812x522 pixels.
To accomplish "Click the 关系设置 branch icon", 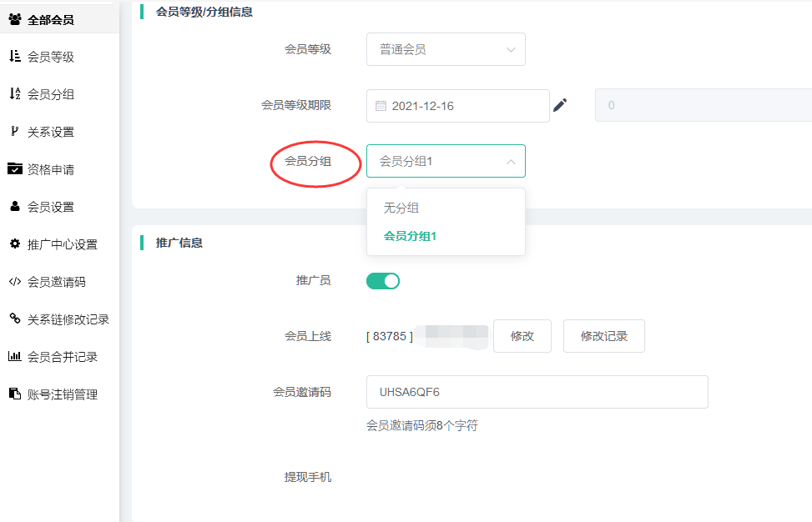I will point(15,132).
